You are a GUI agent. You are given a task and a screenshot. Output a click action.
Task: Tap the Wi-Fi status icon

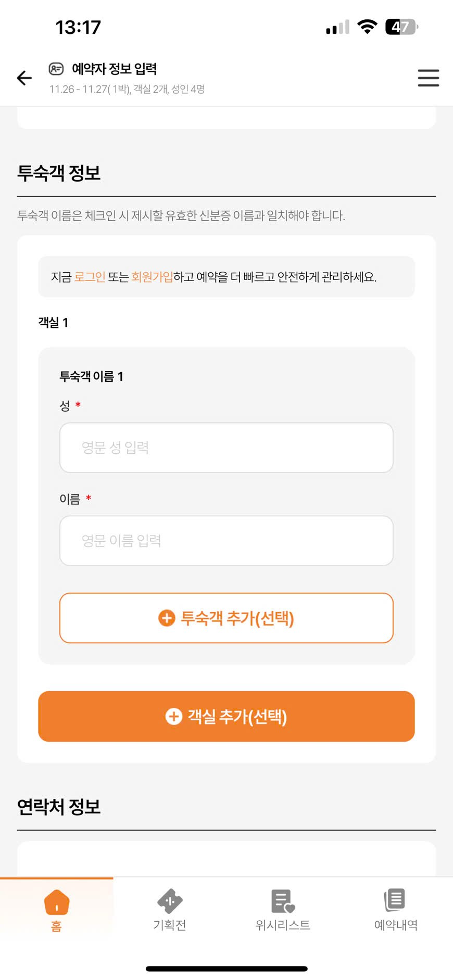point(367,27)
